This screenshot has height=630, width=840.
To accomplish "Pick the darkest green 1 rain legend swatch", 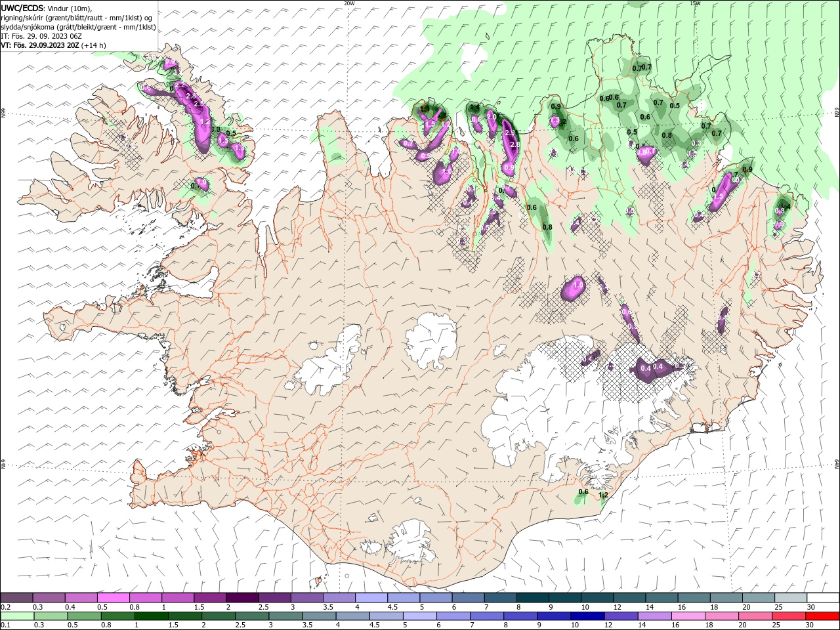I will [151, 616].
